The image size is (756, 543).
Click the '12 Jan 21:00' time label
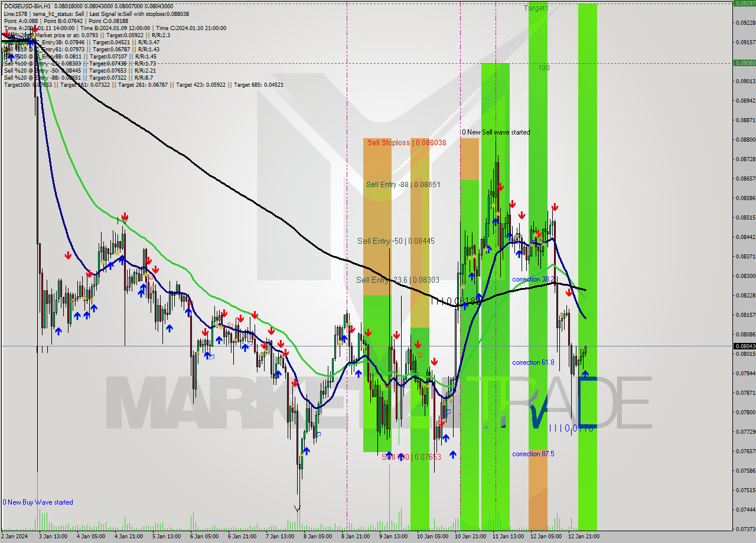(x=583, y=537)
